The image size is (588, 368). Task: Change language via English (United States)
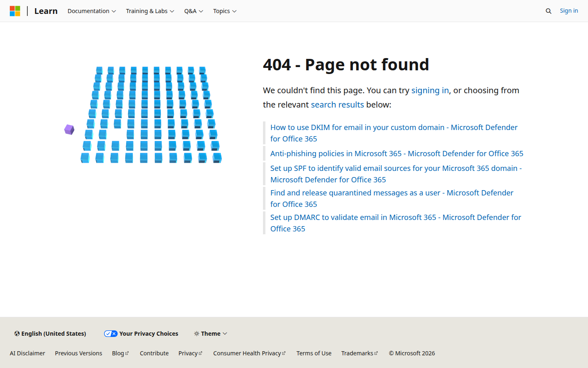click(50, 334)
